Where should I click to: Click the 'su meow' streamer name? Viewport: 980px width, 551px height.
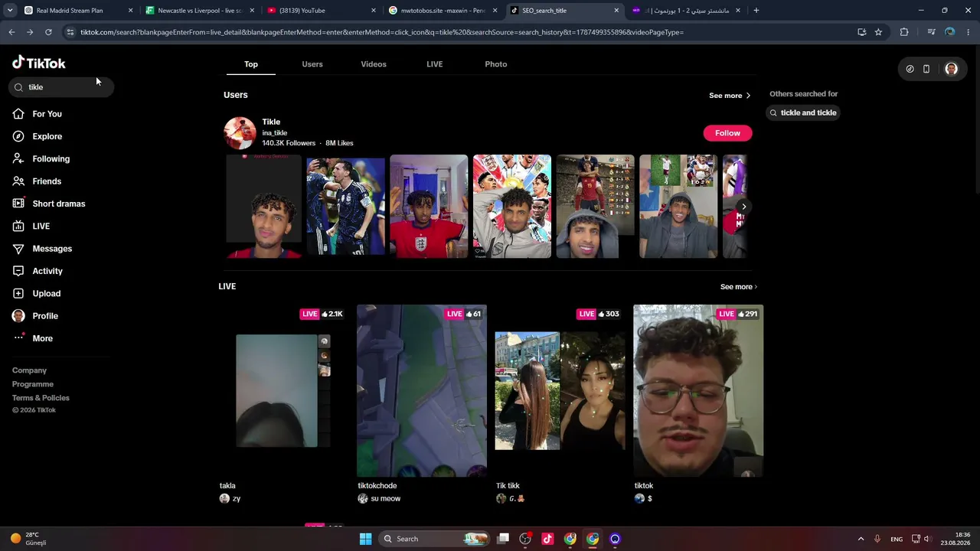[x=385, y=499]
